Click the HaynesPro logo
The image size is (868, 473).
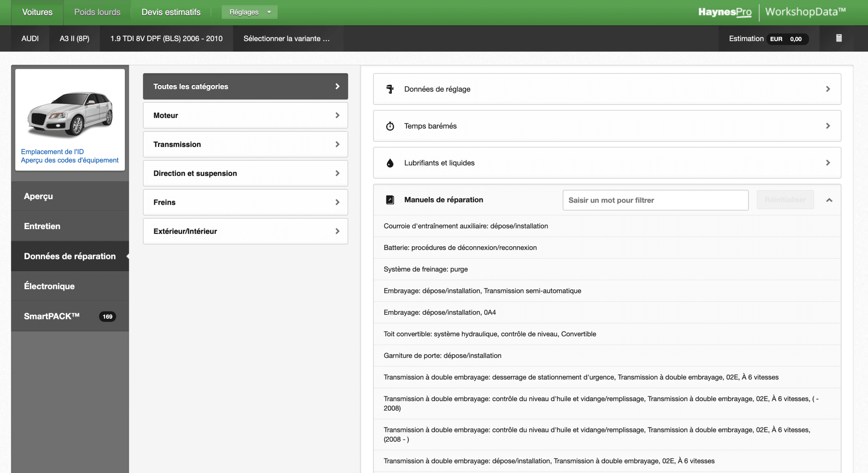[725, 12]
